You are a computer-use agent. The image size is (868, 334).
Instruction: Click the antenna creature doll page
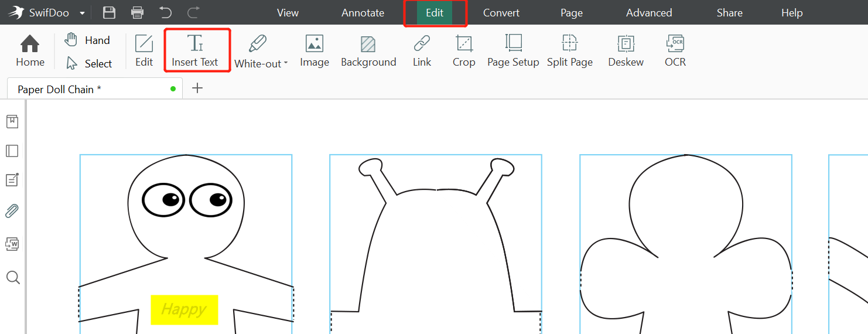[436, 244]
